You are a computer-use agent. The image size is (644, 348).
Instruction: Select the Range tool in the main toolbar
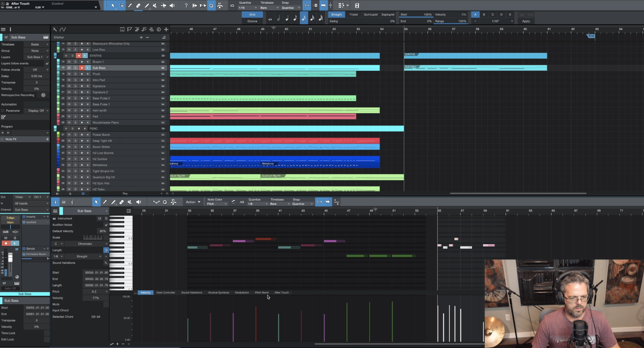(122, 6)
